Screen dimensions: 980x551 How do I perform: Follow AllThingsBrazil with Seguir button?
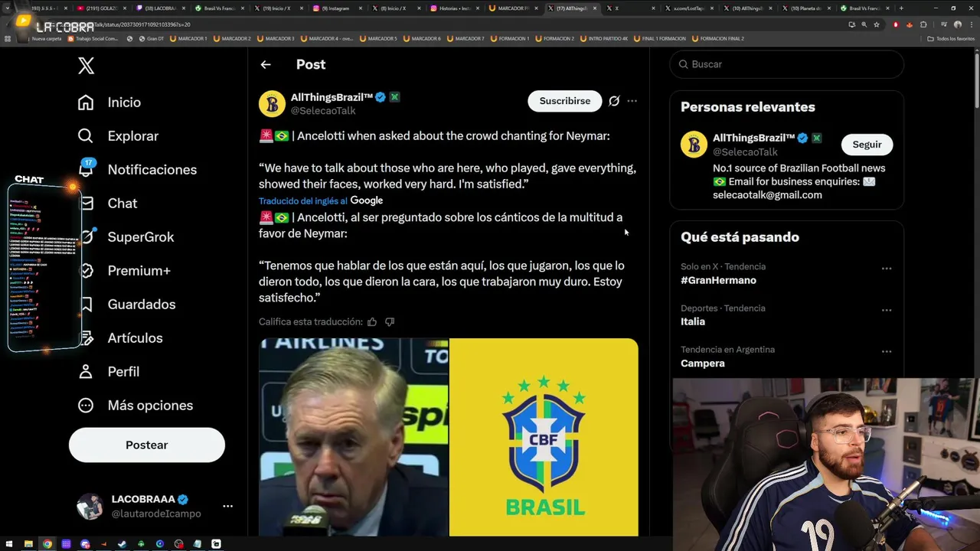click(x=867, y=145)
